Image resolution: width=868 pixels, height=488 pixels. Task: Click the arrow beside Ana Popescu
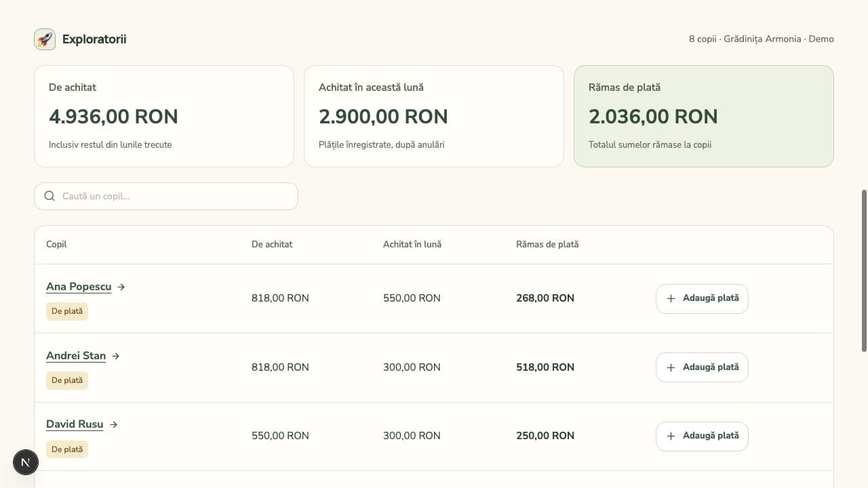121,287
